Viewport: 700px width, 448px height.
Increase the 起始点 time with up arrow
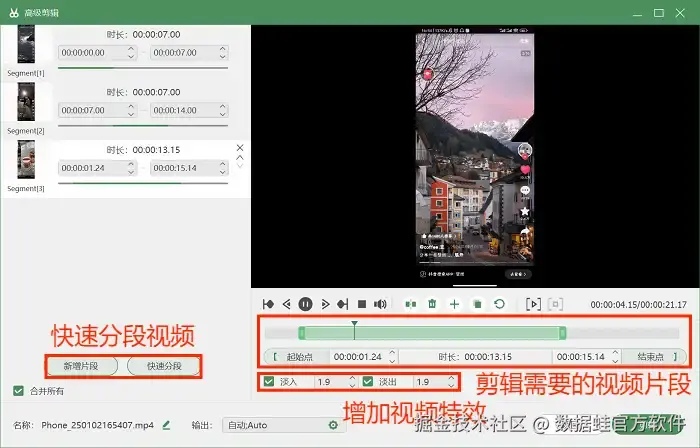point(392,353)
